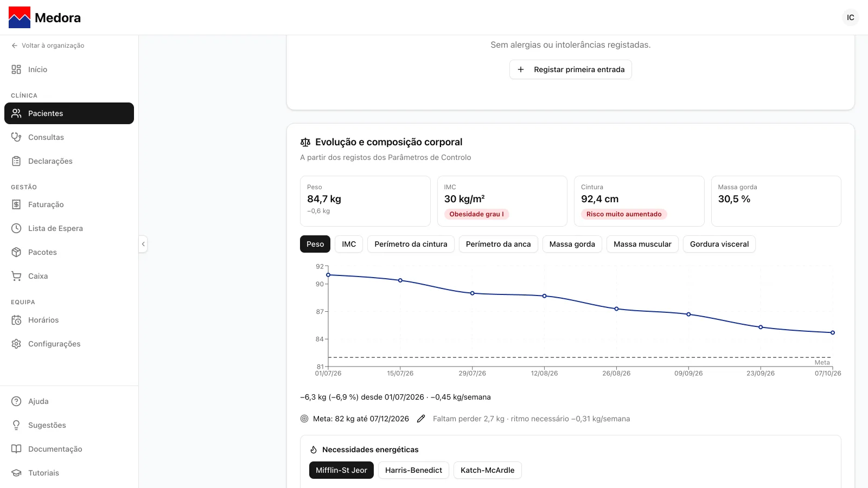
Task: Click the Declarações clipboard icon
Action: (16, 161)
